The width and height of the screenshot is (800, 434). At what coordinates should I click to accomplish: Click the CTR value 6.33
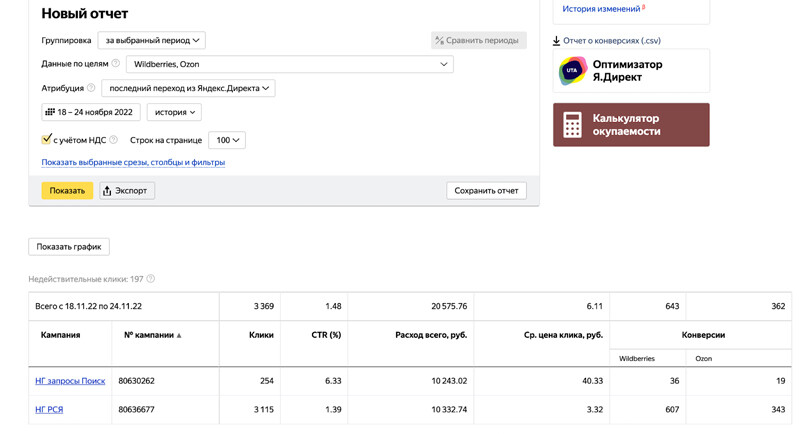pyautogui.click(x=333, y=381)
